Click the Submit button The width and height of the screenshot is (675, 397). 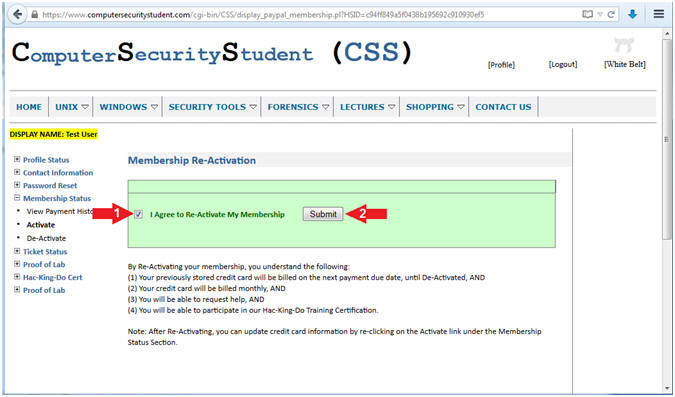pyautogui.click(x=323, y=214)
